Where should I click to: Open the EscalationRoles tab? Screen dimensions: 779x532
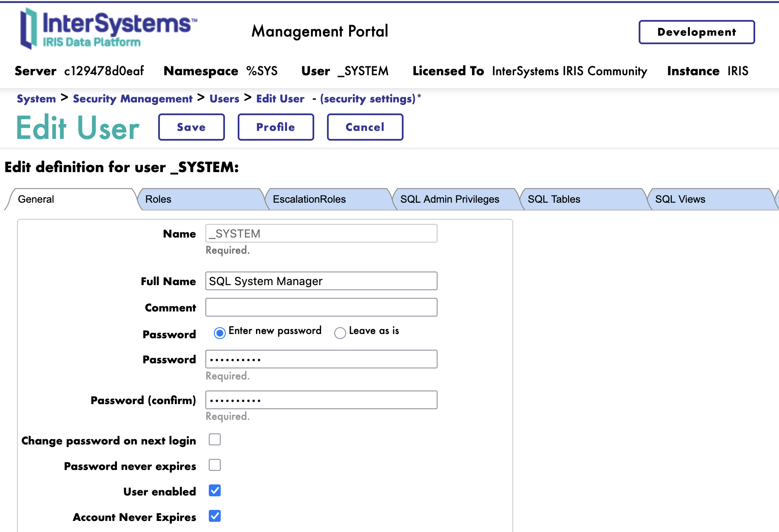309,199
